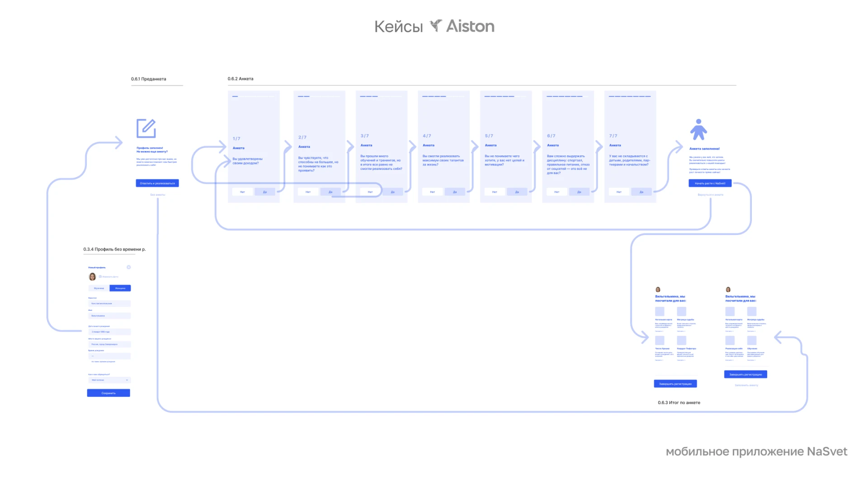Open Натальная карта icon tile in left results screen
Image resolution: width=868 pixels, height=488 pixels.
click(x=660, y=311)
